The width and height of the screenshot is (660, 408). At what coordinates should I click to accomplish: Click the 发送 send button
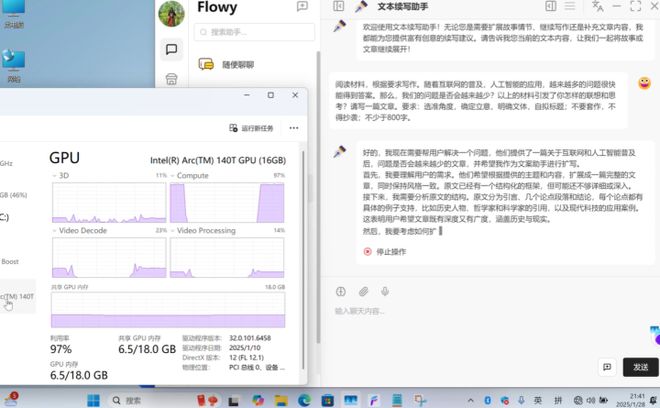point(641,367)
